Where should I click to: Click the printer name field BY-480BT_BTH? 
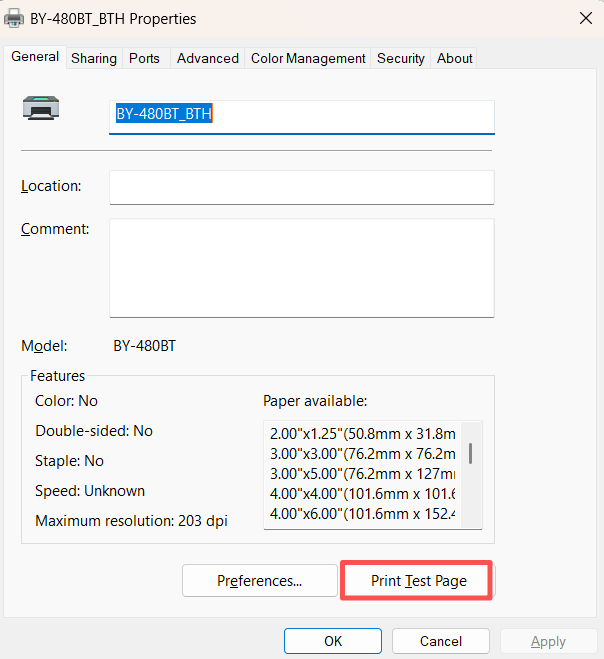pyautogui.click(x=302, y=117)
